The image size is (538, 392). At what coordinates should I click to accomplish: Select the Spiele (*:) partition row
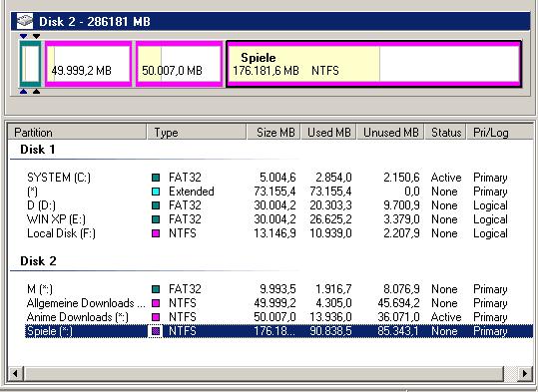point(278,331)
